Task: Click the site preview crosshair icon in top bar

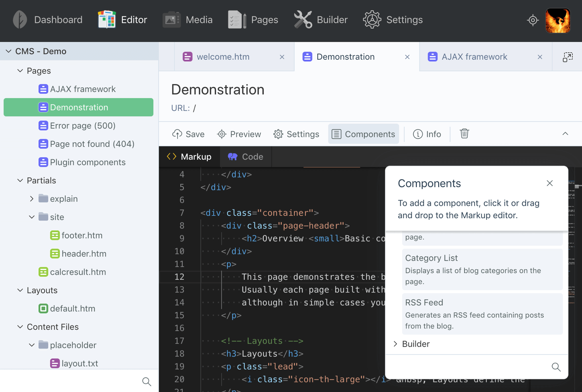Action: click(x=533, y=20)
